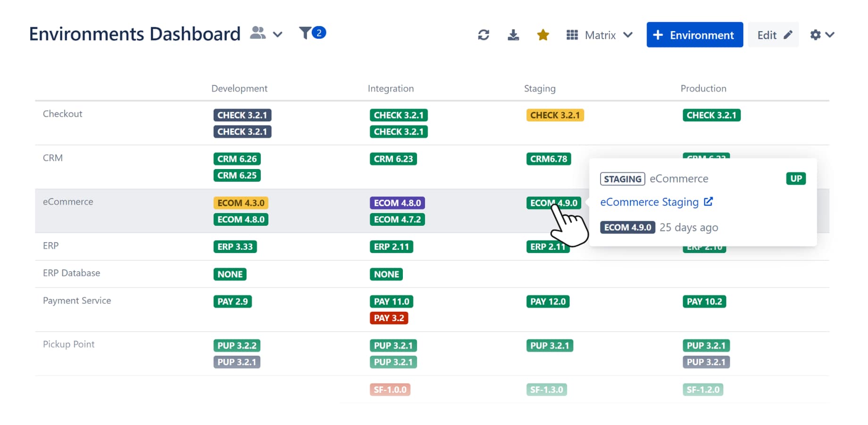Open the dropdown arrow next to the settings gear
The image size is (868, 425).
click(831, 34)
